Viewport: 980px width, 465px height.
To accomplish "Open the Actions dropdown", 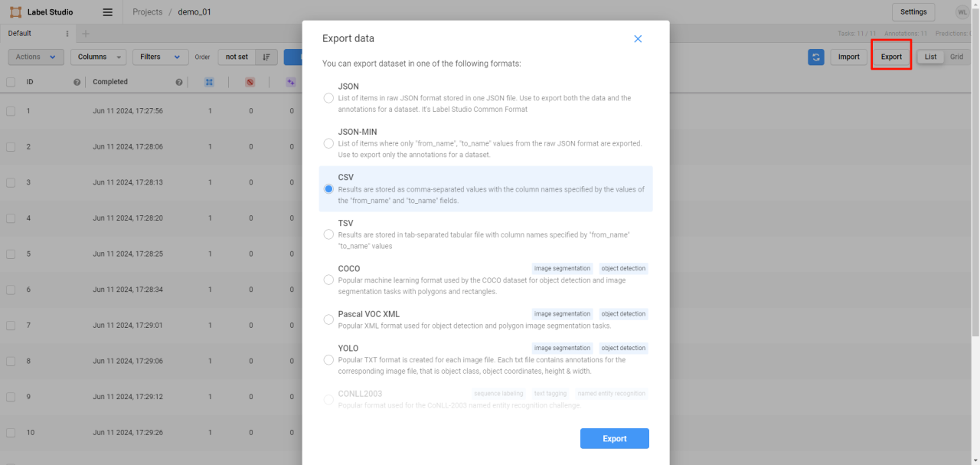I will 36,57.
